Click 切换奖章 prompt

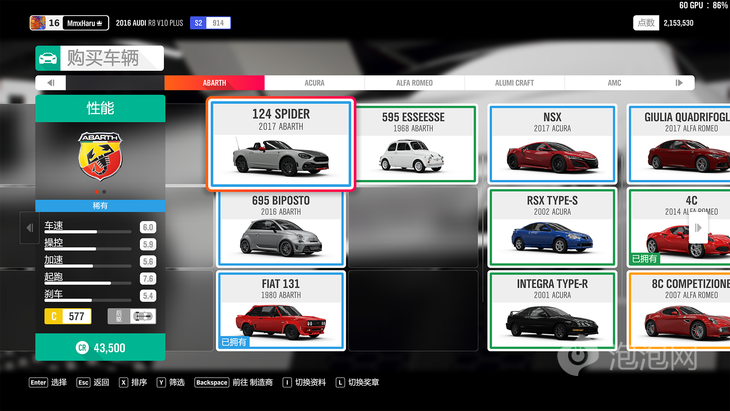click(363, 382)
